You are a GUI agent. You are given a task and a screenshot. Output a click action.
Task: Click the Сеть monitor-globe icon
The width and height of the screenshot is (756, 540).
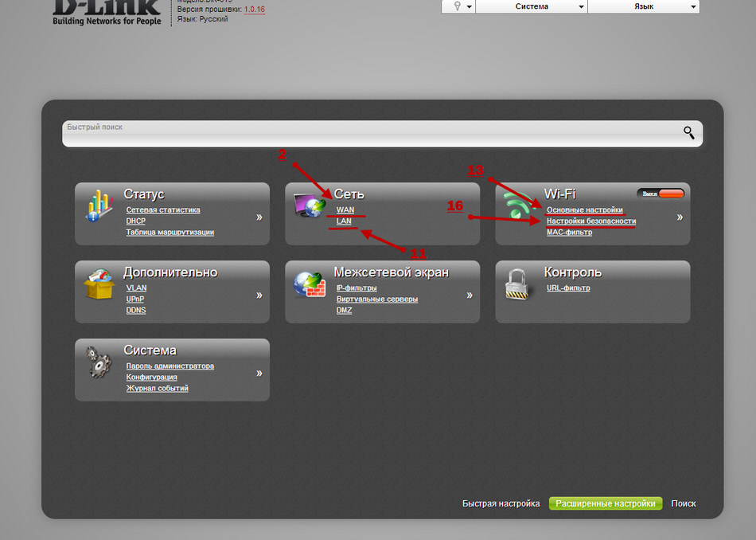coord(310,205)
